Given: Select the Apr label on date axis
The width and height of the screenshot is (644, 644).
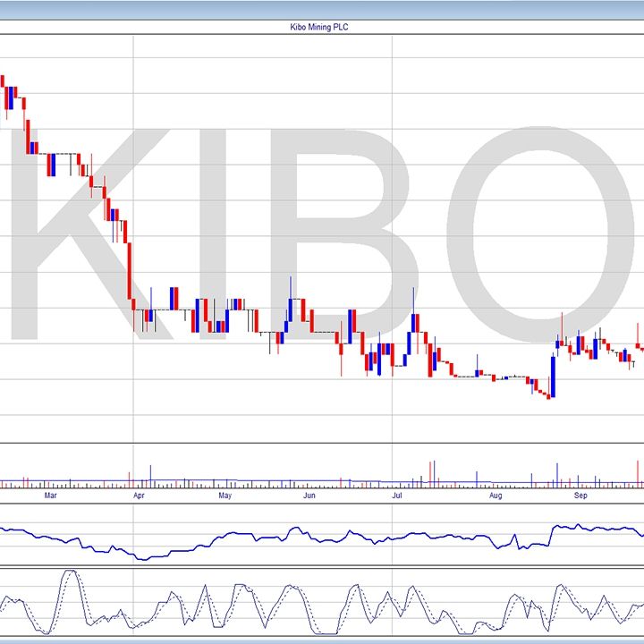Looking at the screenshot, I should point(138,494).
